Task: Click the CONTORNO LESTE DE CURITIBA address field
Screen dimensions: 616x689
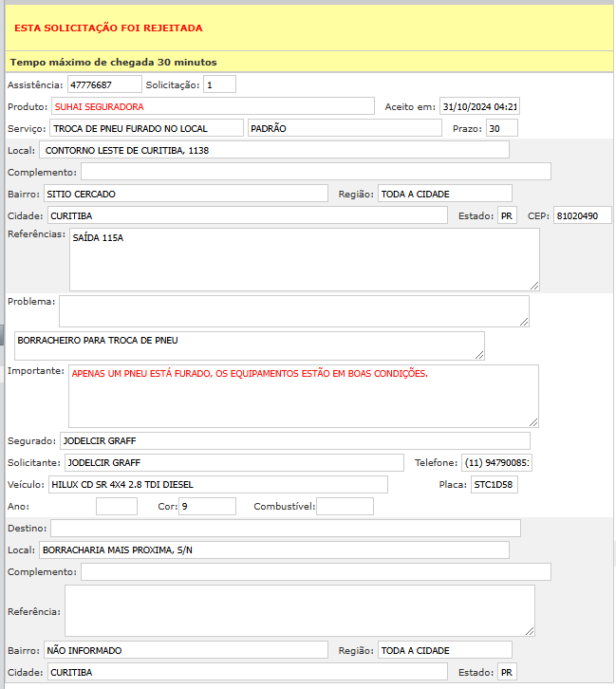Action: click(x=275, y=150)
